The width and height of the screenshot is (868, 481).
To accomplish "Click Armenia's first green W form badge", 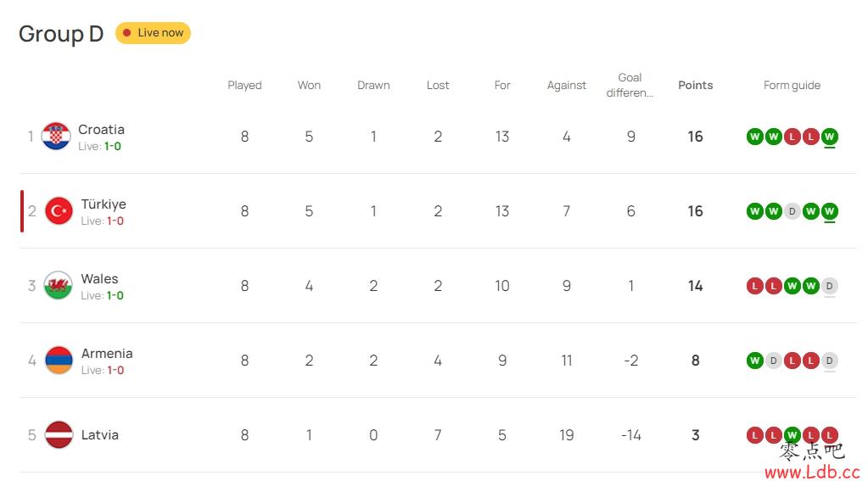I will point(755,361).
